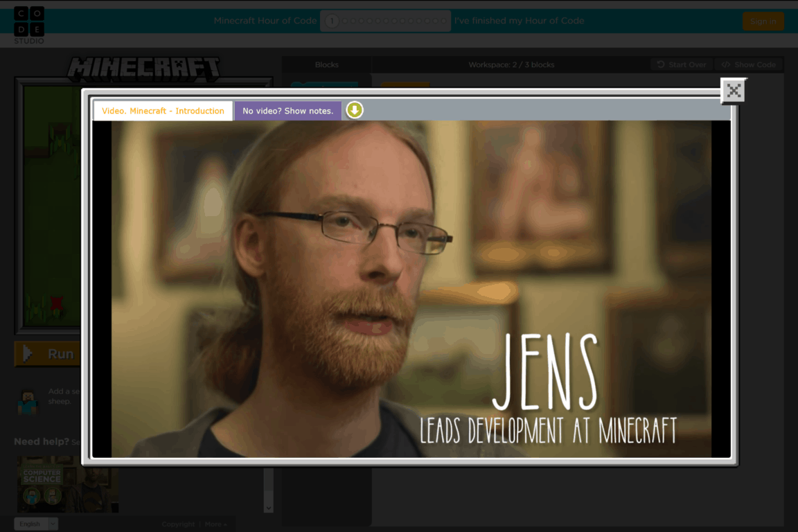Click the Minecraft logo above game area
The height and width of the screenshot is (532, 798).
143,69
